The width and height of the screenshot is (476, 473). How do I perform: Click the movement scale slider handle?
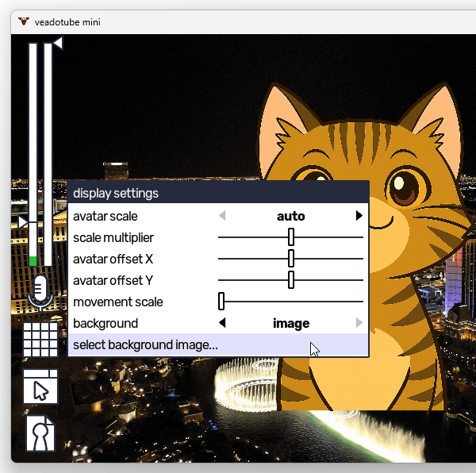[221, 301]
